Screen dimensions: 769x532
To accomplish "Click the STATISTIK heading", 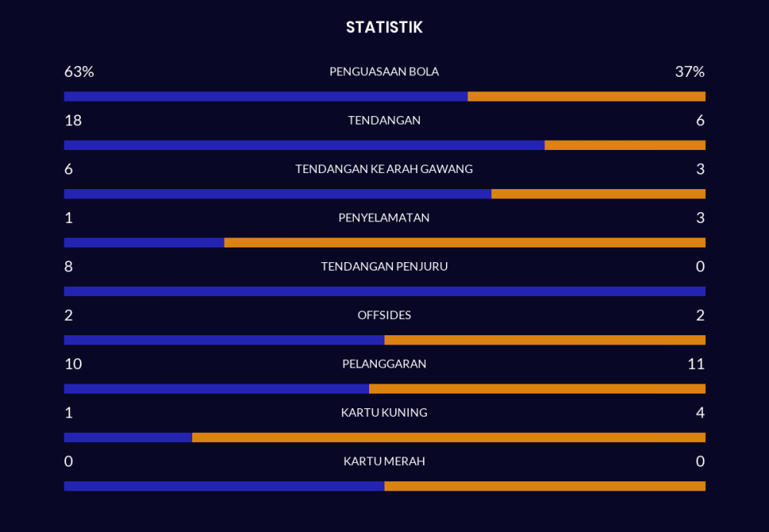I will coord(384,28).
